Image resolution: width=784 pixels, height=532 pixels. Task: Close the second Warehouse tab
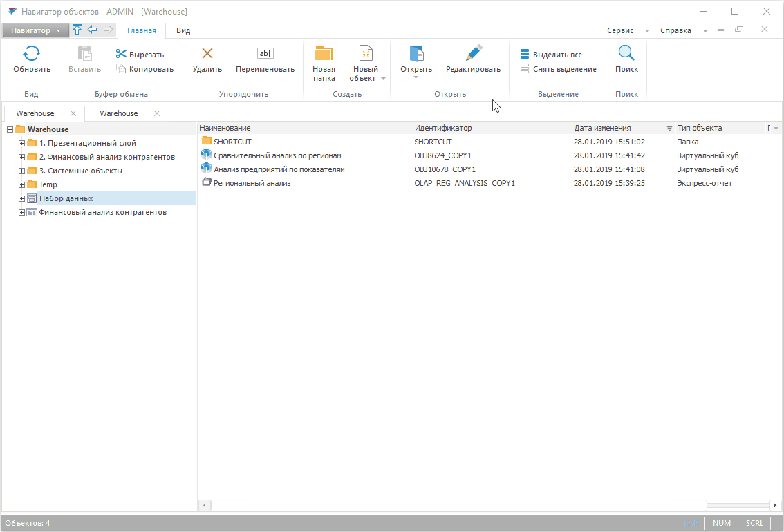157,113
